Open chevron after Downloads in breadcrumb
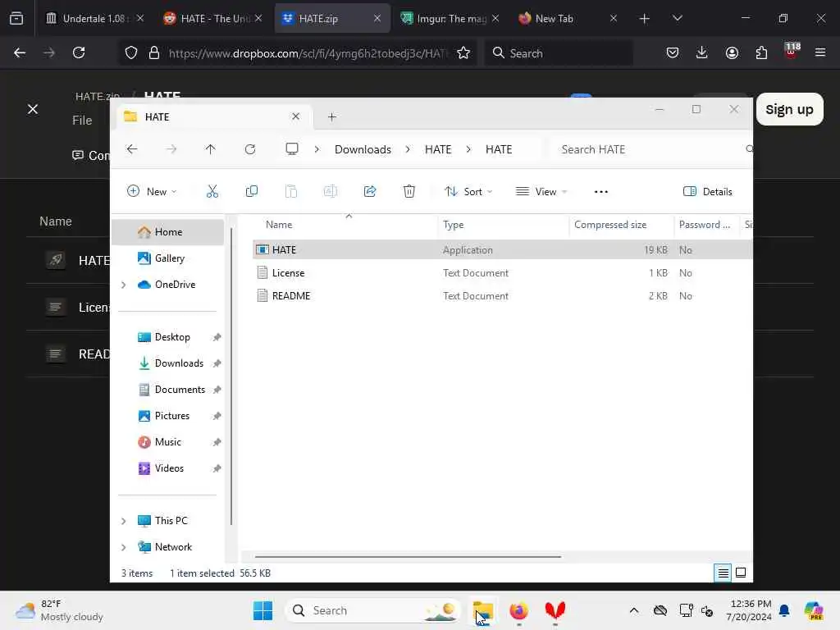This screenshot has height=630, width=840. point(408,149)
